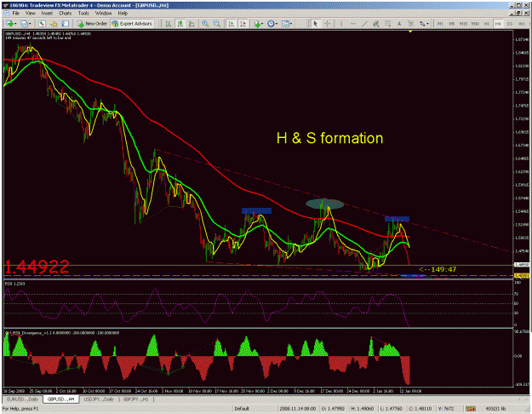Open the Indicators dropdown arrow
Viewport: 532px width, 414px height.
(x=262, y=24)
